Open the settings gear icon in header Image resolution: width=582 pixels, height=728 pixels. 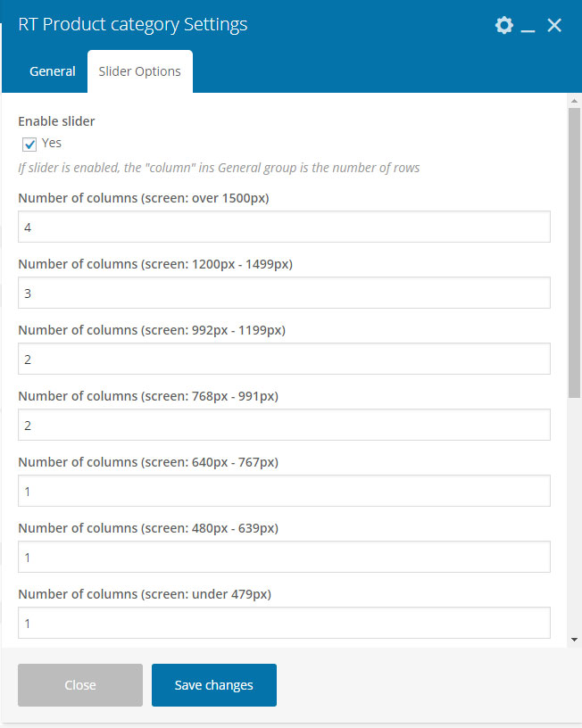pos(504,25)
